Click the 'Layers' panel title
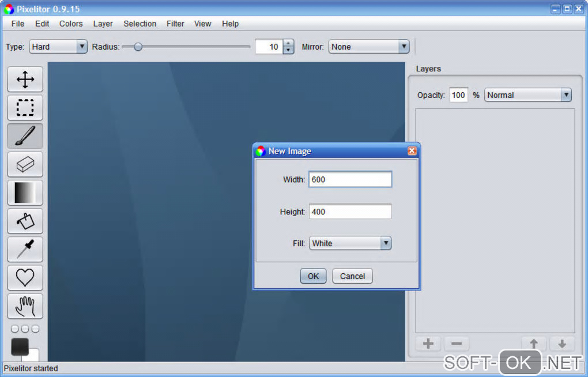Screen dimensions: 588x377 click(428, 69)
